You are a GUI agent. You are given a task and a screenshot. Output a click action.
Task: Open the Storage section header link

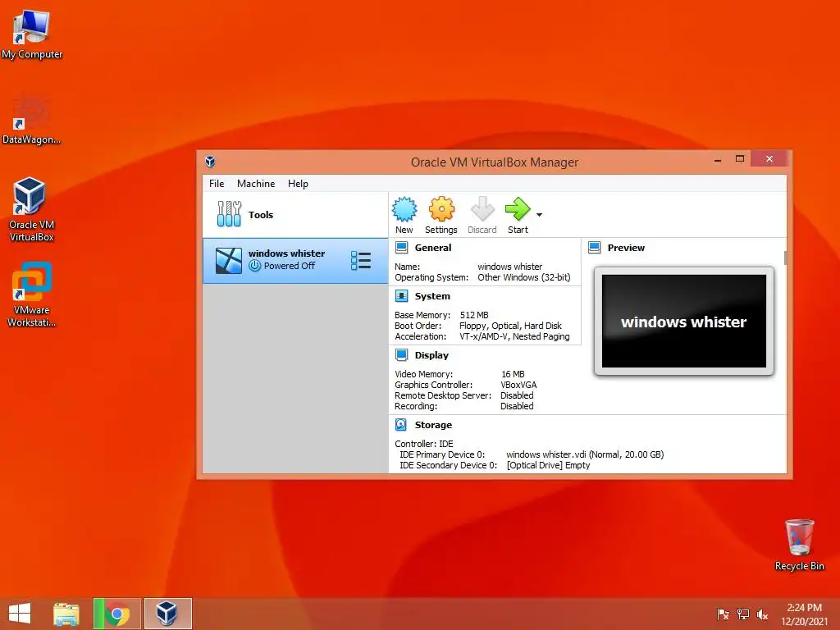pos(433,425)
